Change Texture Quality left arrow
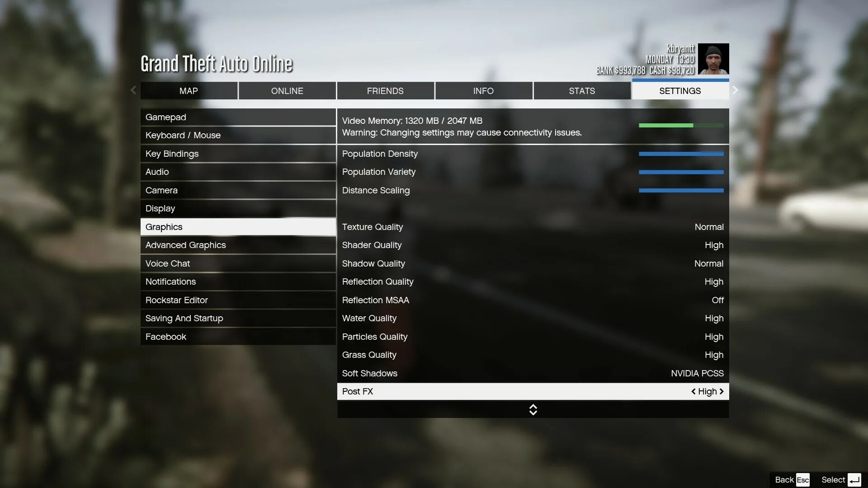The width and height of the screenshot is (868, 488). coord(690,227)
